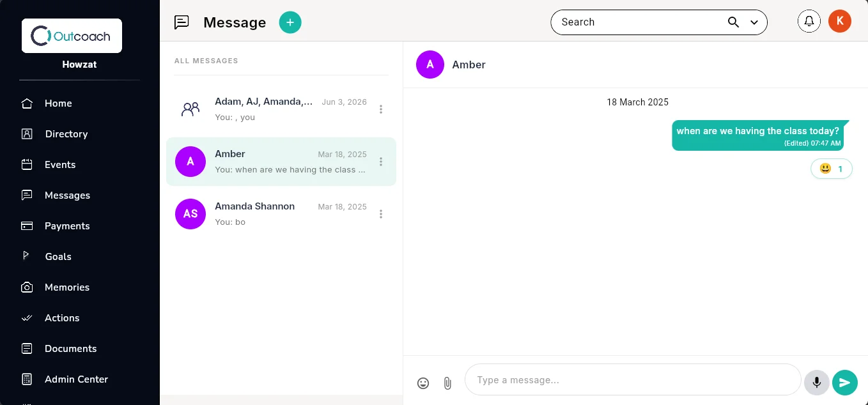Open the Admin Center
Image resolution: width=868 pixels, height=405 pixels.
pos(76,379)
